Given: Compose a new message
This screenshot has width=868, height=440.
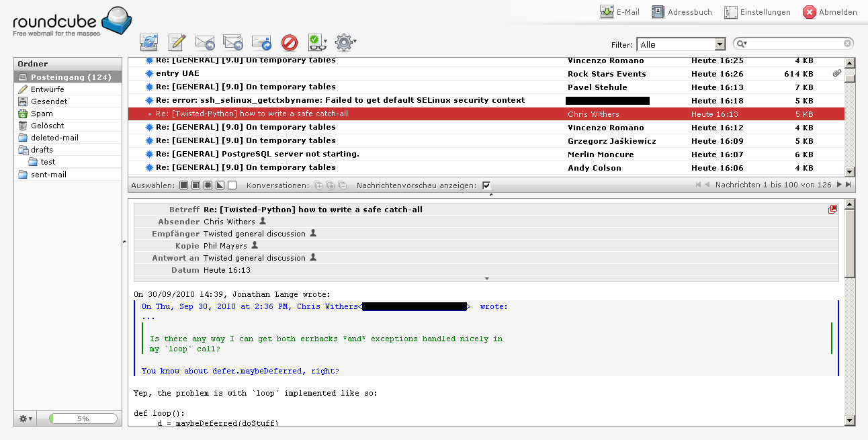Looking at the screenshot, I should click(x=176, y=42).
